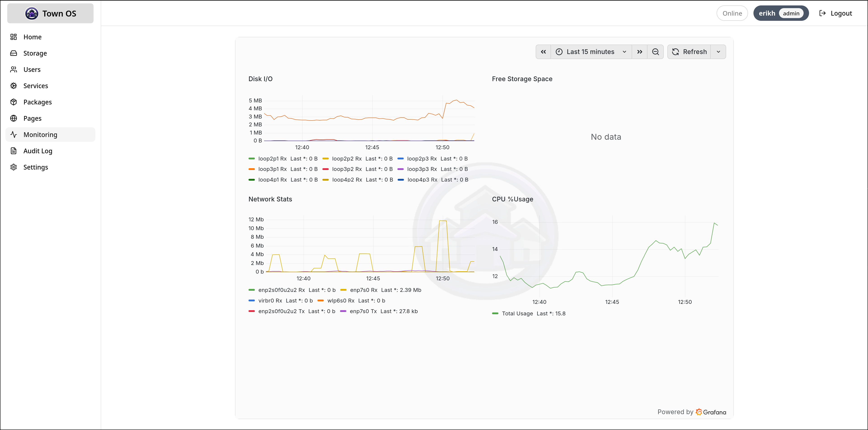Click the forward time range double-arrow
This screenshot has height=430, width=868.
tap(639, 52)
